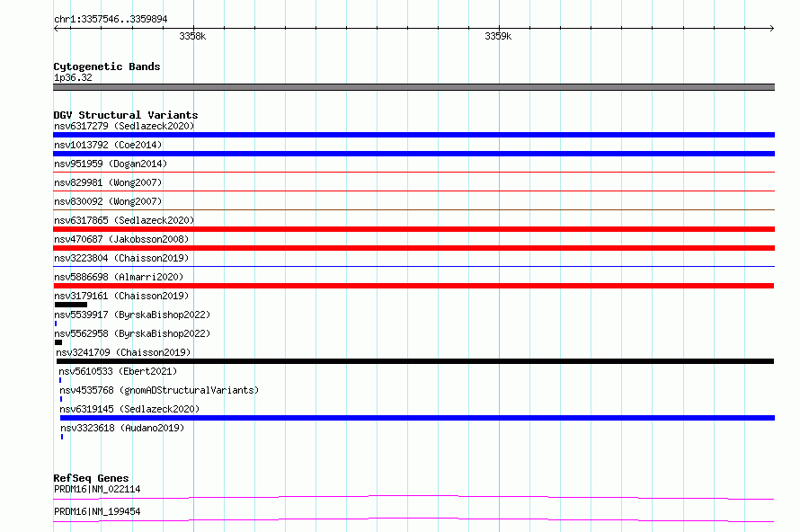Click the red bar for nsv6317865
800x532 pixels.
(413, 229)
